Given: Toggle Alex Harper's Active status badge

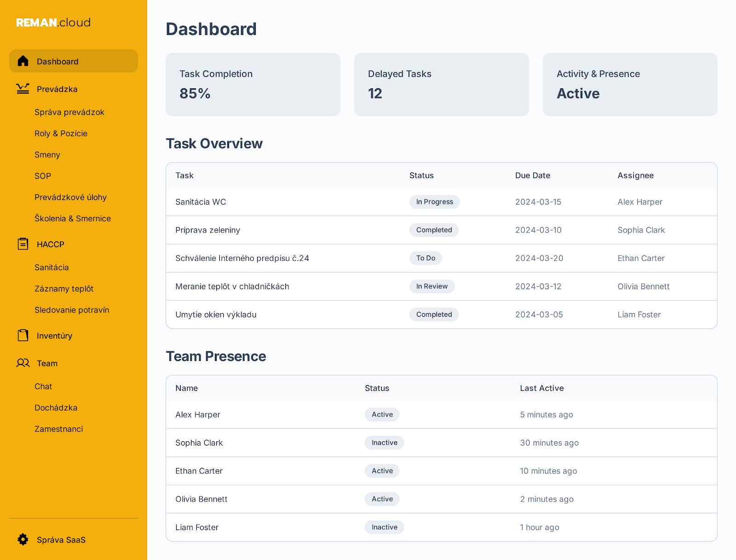Looking at the screenshot, I should click(x=382, y=414).
